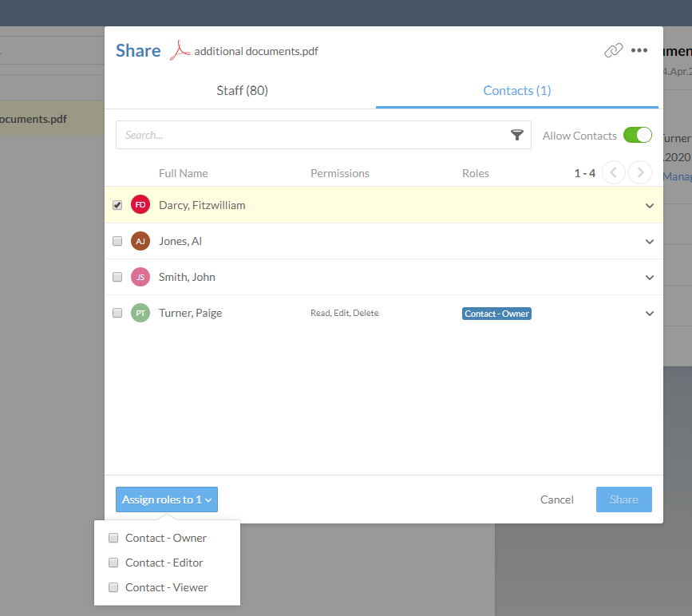Click the next page arrow in pagination
Viewport: 692px width, 616px height.
click(640, 172)
